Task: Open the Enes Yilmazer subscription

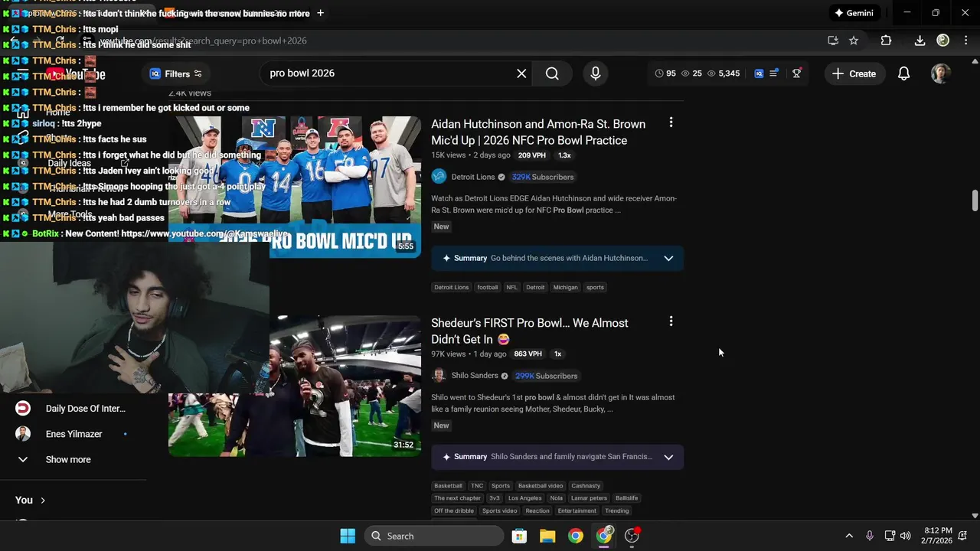Action: [73, 434]
